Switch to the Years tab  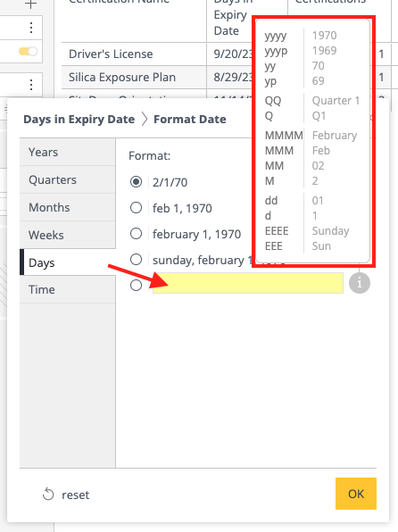pos(68,152)
